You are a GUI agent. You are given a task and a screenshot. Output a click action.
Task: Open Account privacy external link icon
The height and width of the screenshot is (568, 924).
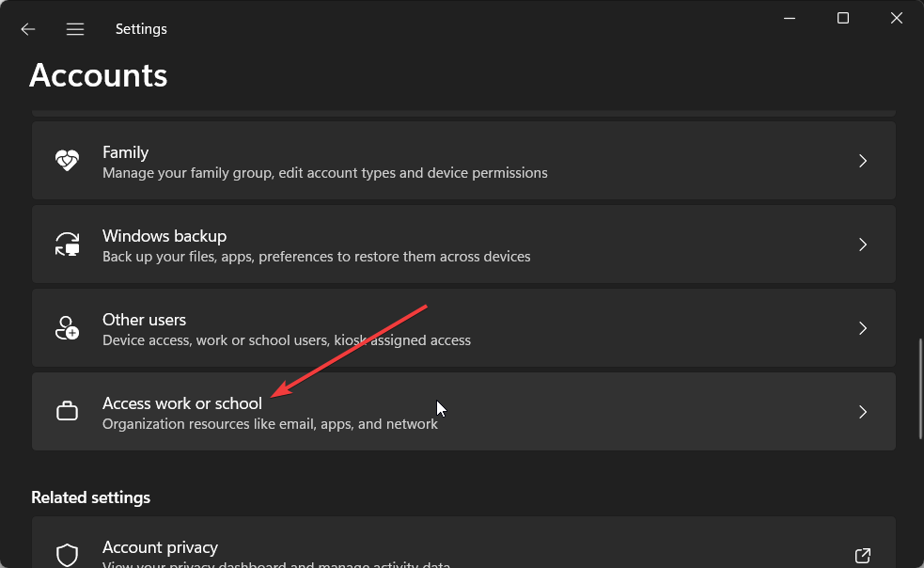pos(863,555)
